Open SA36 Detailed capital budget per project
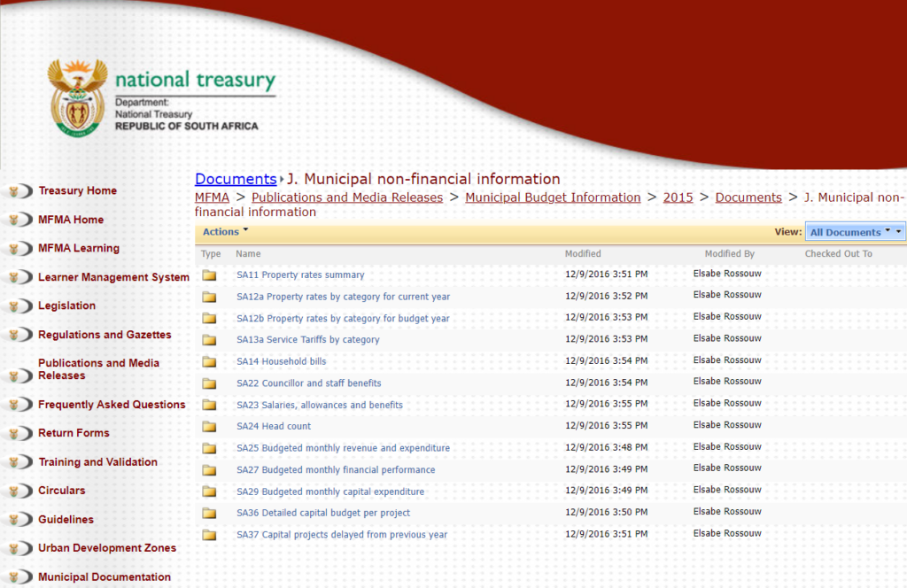 (x=323, y=514)
